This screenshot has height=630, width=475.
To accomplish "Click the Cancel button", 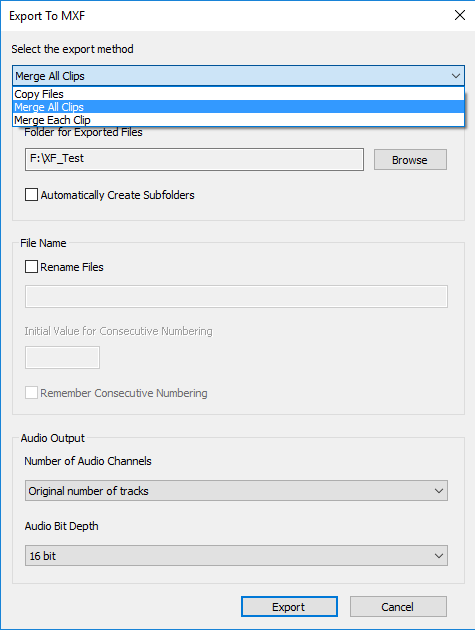I will tap(398, 607).
